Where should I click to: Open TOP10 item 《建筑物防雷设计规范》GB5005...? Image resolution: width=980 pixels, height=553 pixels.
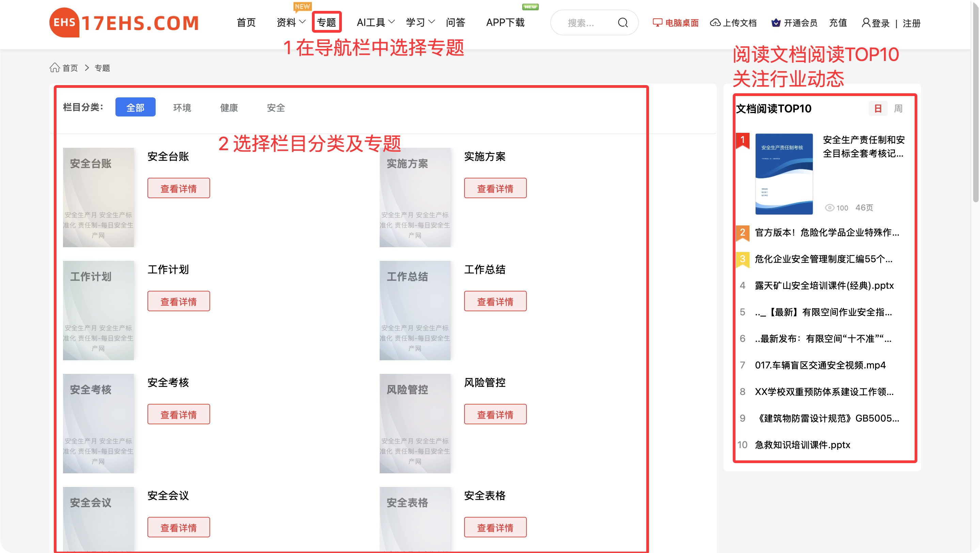point(827,418)
